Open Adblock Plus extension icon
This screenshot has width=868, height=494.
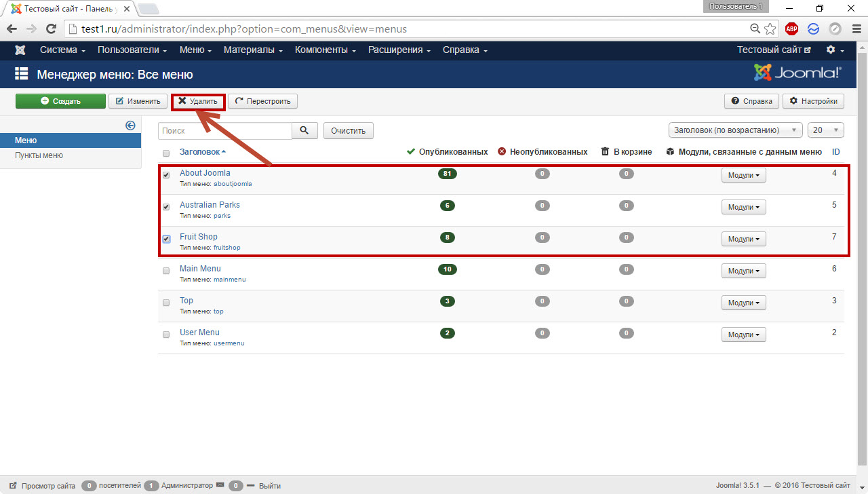click(791, 29)
